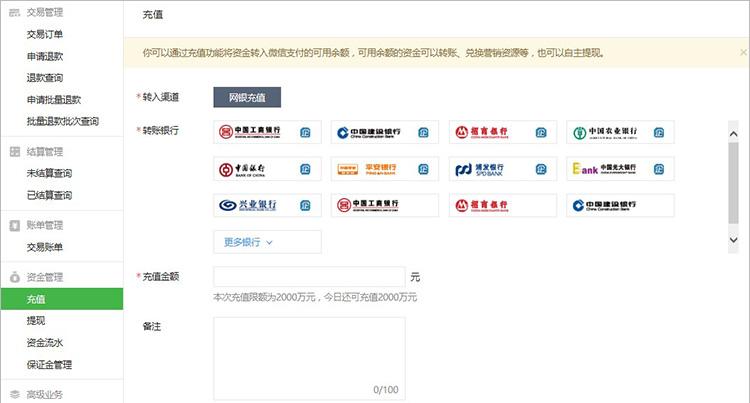Click the 资金管理 money bag icon
The width and height of the screenshot is (750, 403).
click(x=15, y=277)
